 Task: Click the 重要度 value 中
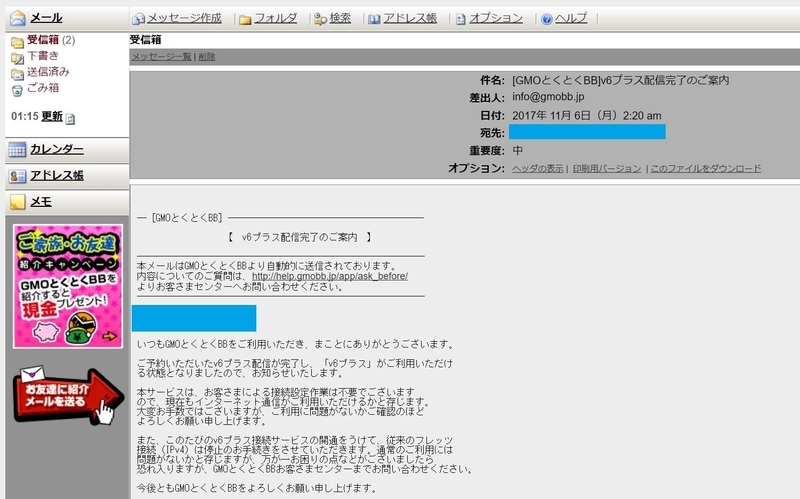pos(517,151)
